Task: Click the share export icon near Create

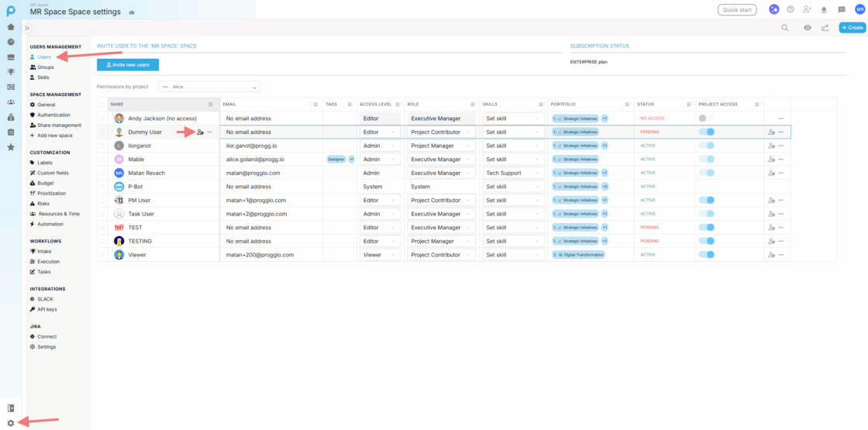Action: [825, 28]
